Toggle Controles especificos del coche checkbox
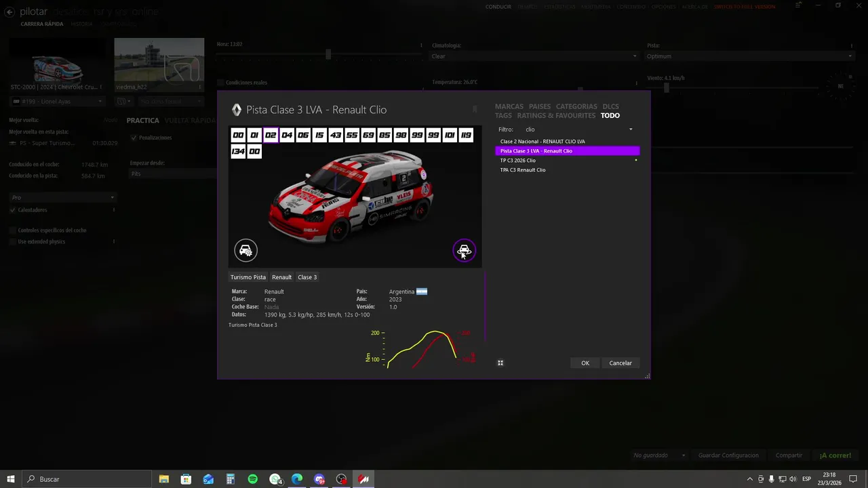Image resolution: width=868 pixels, height=488 pixels. pos(13,230)
